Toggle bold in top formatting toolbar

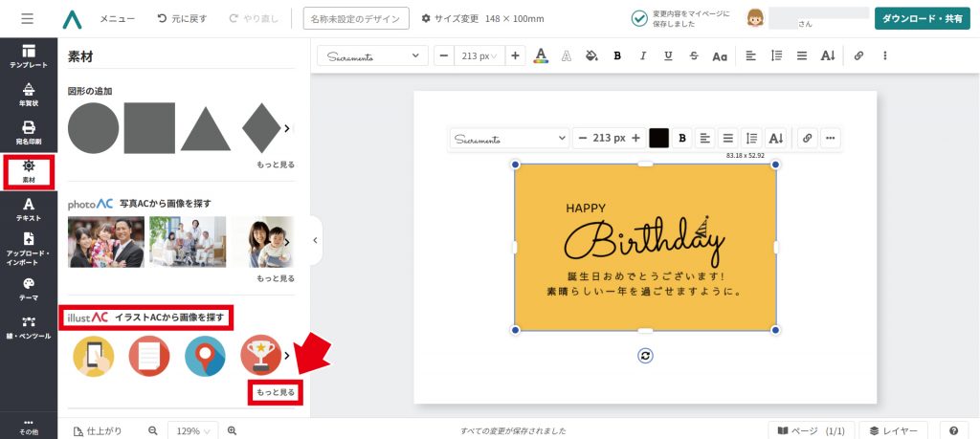coord(617,55)
